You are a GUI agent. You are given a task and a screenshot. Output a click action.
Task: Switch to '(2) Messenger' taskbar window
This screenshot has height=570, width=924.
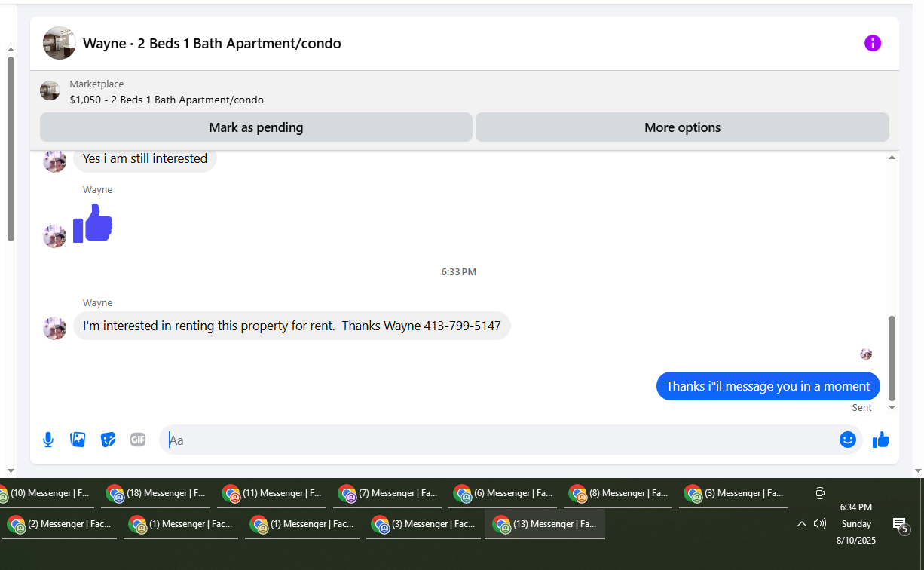[x=60, y=524]
